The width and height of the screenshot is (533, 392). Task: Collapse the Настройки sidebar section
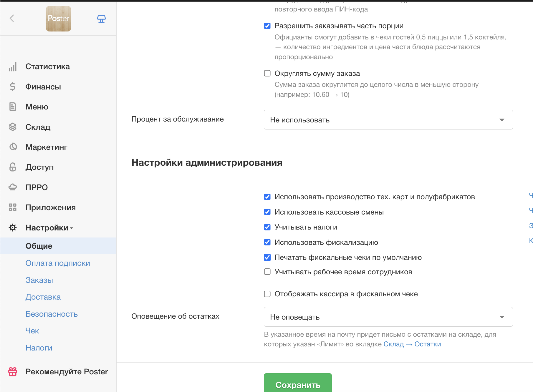(x=49, y=228)
